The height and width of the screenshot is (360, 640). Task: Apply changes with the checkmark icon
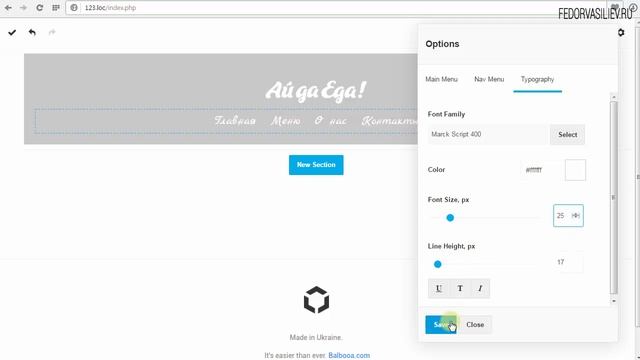(12, 32)
